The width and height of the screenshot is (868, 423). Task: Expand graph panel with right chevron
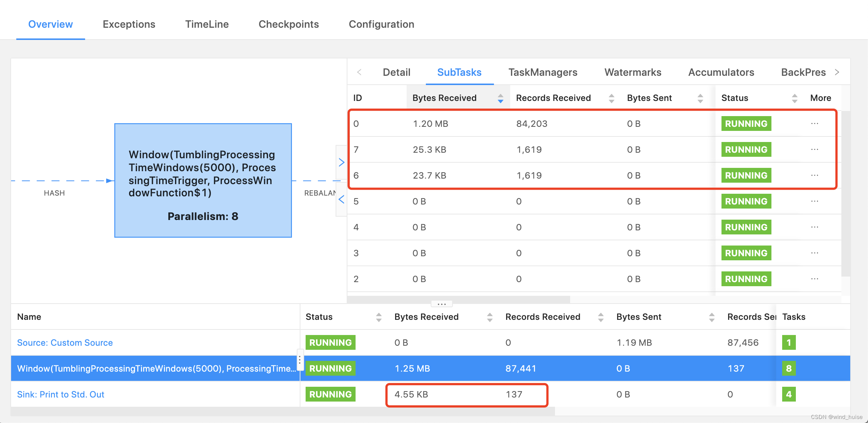[341, 162]
